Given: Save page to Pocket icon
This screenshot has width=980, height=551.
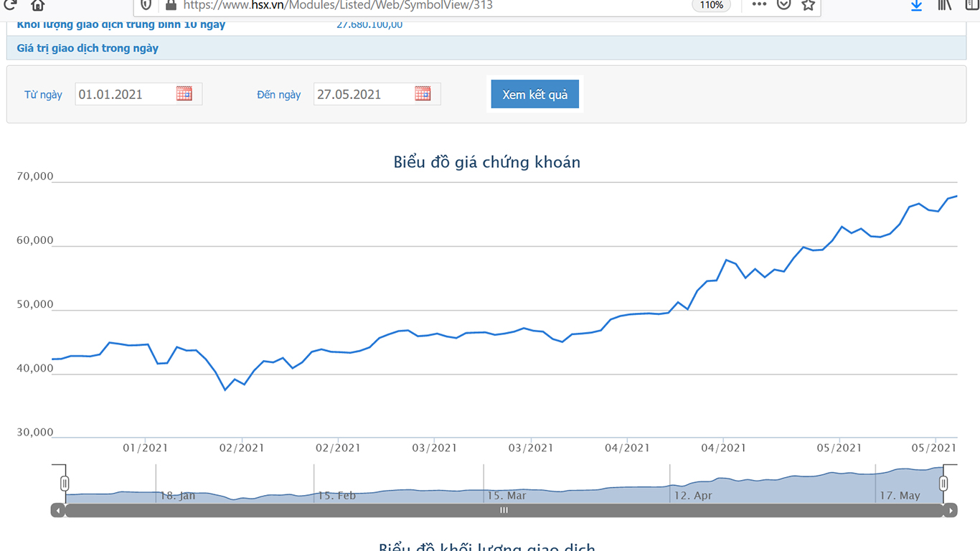Looking at the screenshot, I should click(x=784, y=5).
